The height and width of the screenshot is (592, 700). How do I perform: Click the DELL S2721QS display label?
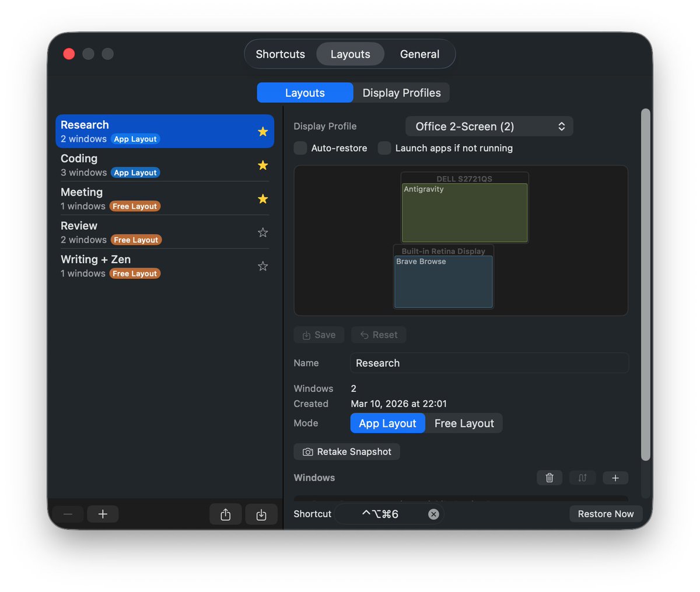[x=464, y=178]
